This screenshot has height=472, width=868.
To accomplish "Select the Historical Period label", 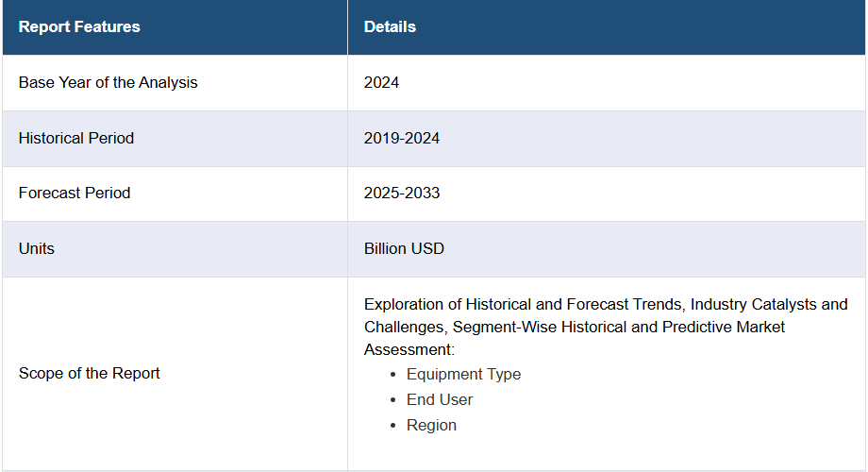I will pyautogui.click(x=76, y=138).
